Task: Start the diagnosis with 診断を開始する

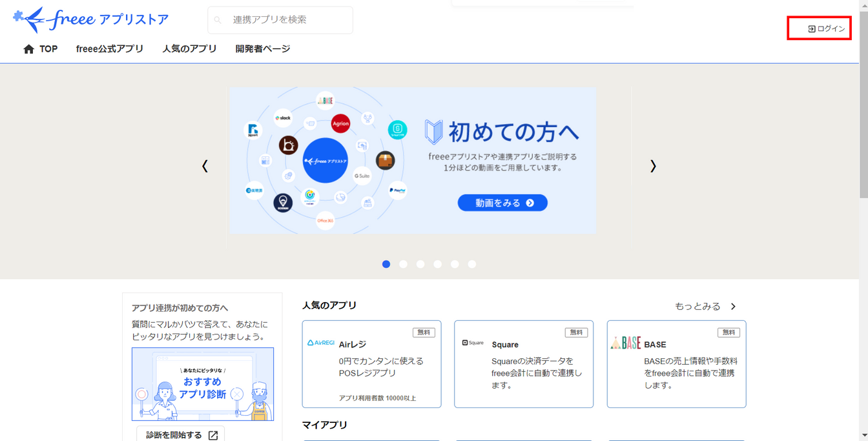Action: click(x=180, y=435)
